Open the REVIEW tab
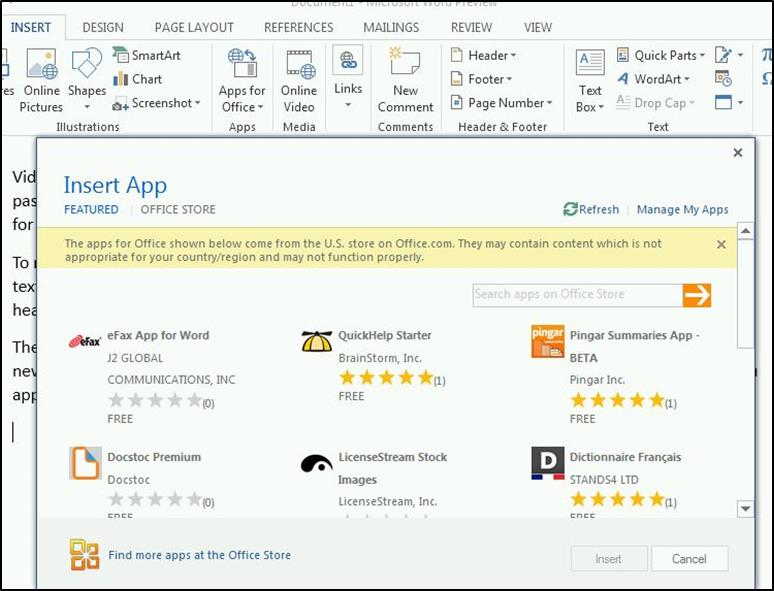This screenshot has width=774, height=591. [471, 27]
